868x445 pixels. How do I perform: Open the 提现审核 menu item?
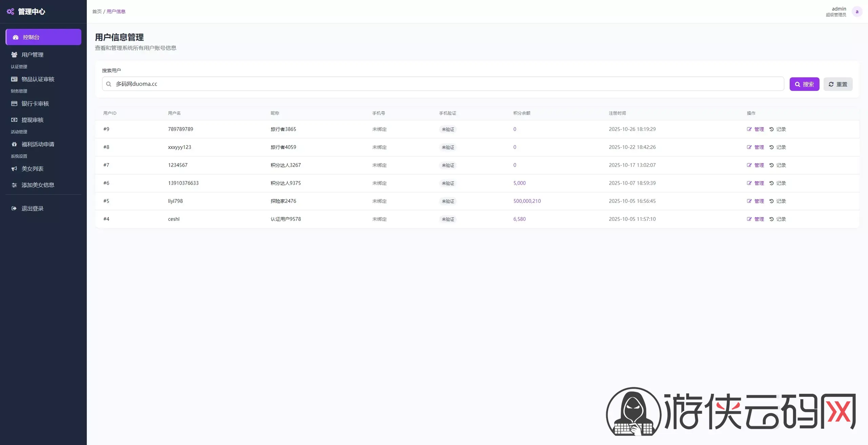point(33,120)
